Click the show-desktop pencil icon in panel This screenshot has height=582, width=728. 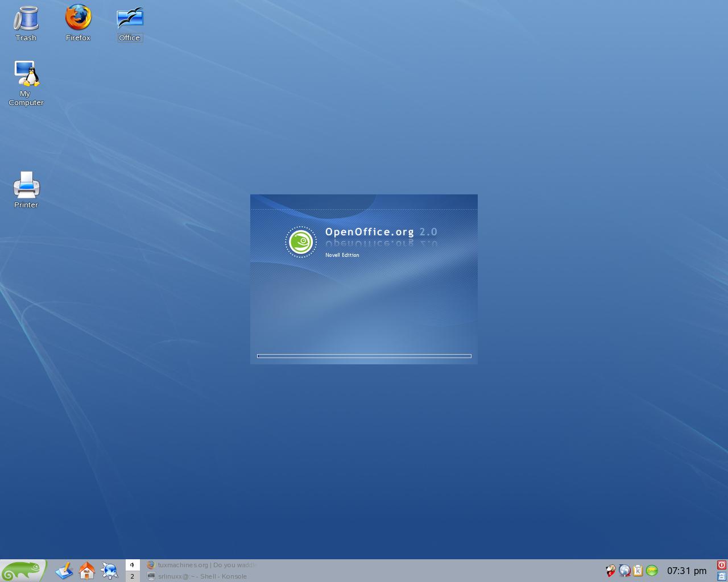coord(64,571)
